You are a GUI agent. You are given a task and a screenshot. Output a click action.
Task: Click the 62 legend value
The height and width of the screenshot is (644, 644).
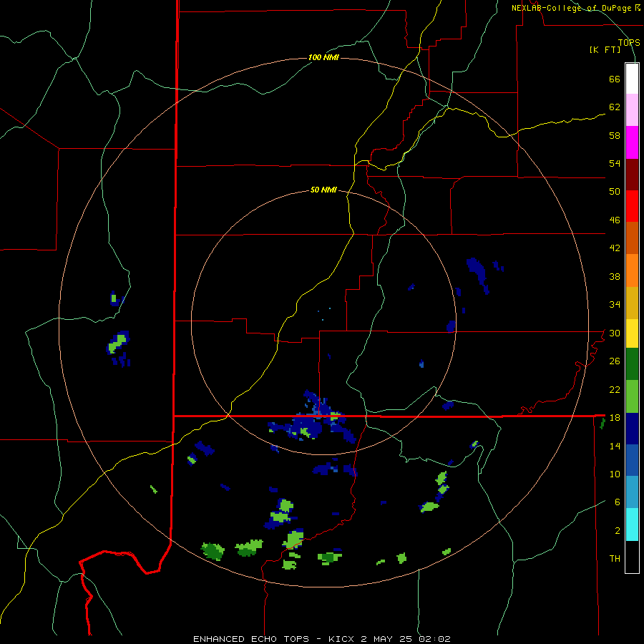(x=615, y=107)
